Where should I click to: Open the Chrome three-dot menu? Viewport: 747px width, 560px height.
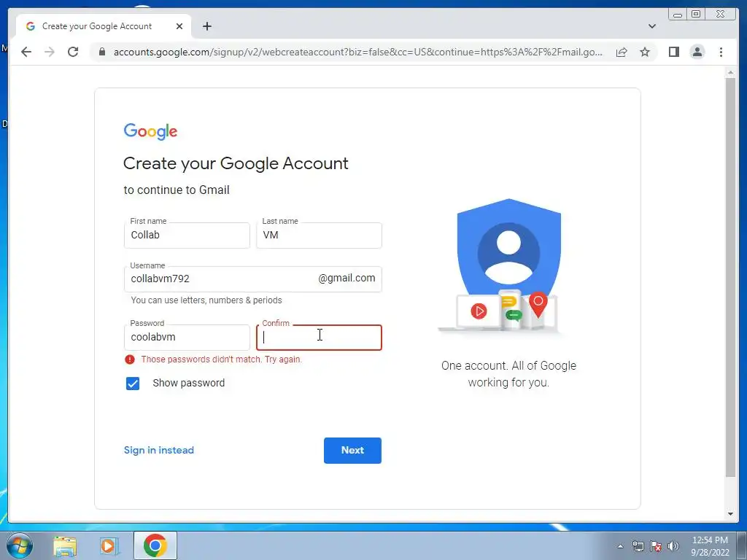721,52
